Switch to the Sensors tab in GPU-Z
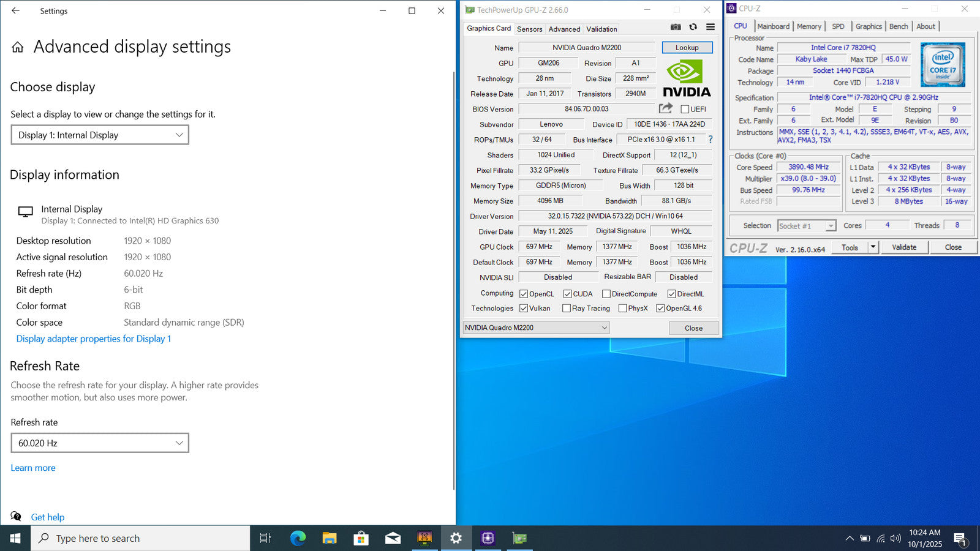The image size is (980, 551). 529,29
